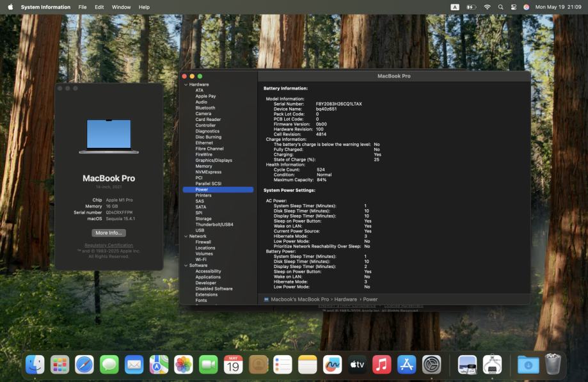
Task: Click the Music app icon in the dock
Action: tap(382, 365)
